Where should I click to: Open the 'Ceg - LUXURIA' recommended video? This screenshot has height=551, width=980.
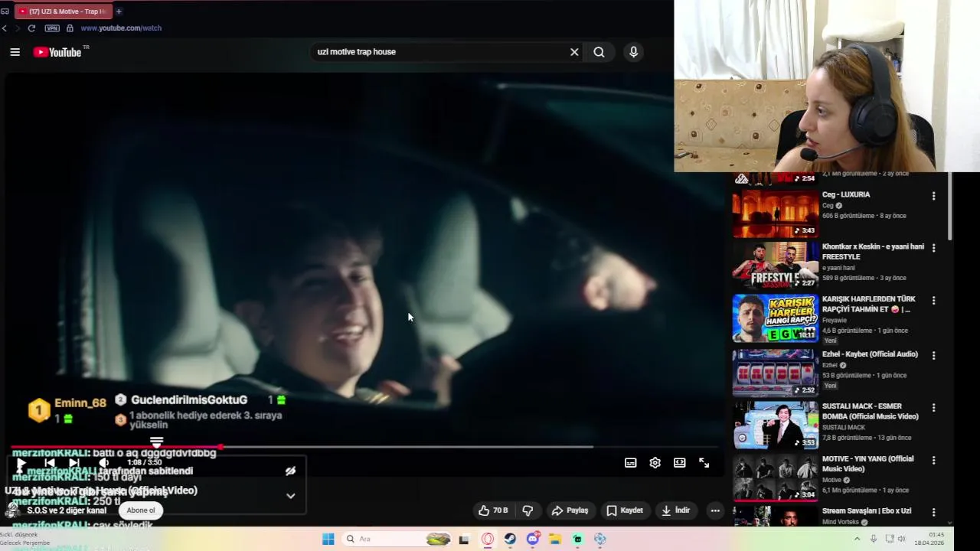846,194
